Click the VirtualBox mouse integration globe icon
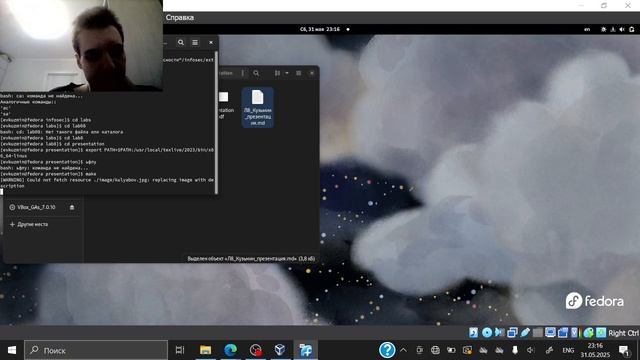This screenshot has height=360, width=640. pos(588,333)
